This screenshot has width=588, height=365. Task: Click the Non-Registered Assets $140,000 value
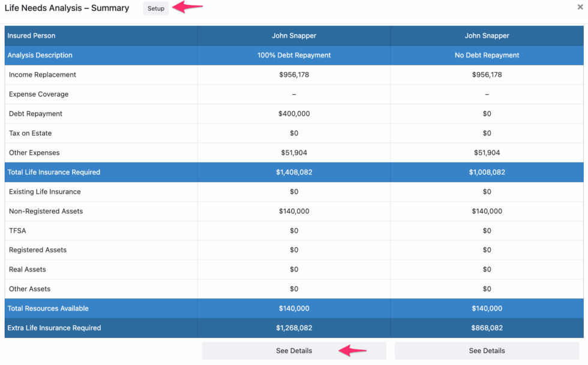pyautogui.click(x=294, y=211)
